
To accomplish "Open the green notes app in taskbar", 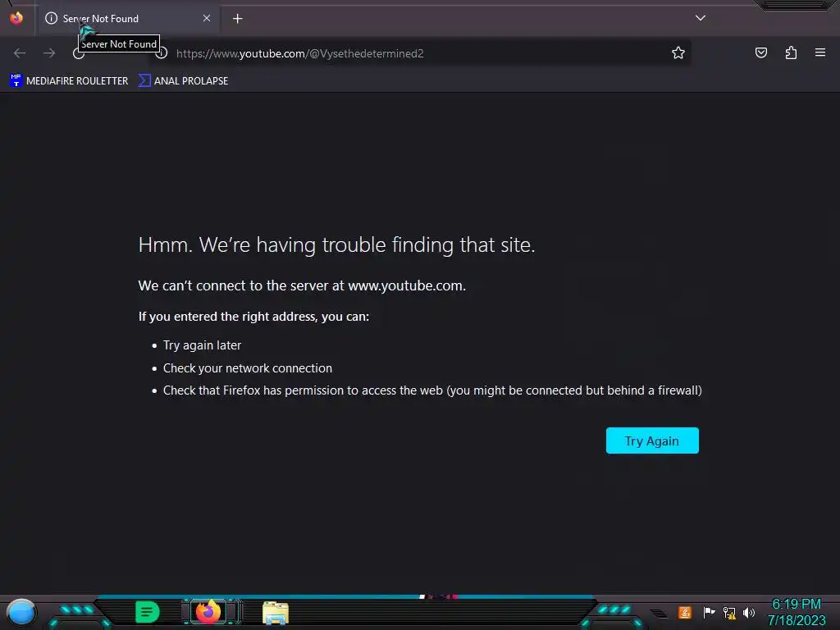I will click(x=148, y=612).
